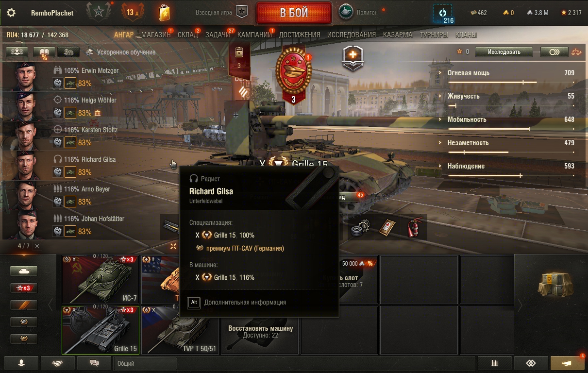Screen dimensions: 588x373
Task: Open the premium shop bag icon
Action: (164, 13)
